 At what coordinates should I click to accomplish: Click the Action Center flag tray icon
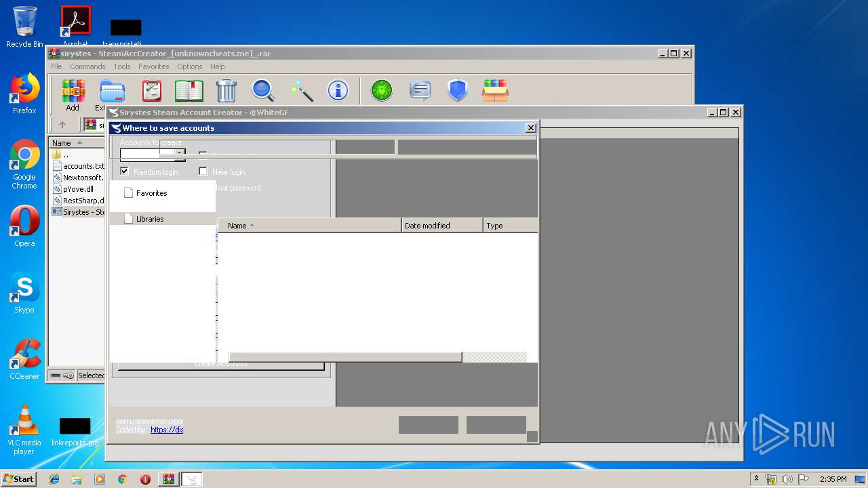click(x=803, y=479)
